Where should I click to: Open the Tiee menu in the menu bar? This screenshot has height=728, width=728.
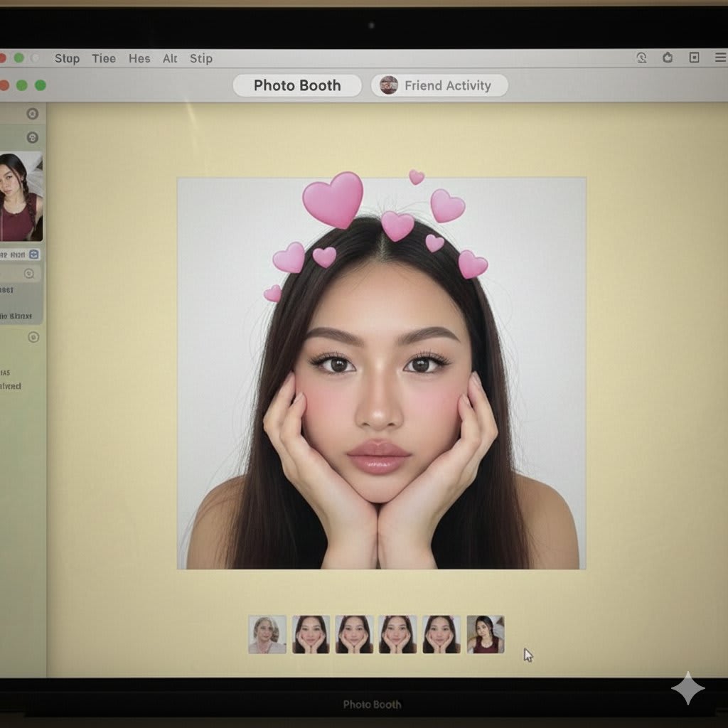pyautogui.click(x=104, y=58)
